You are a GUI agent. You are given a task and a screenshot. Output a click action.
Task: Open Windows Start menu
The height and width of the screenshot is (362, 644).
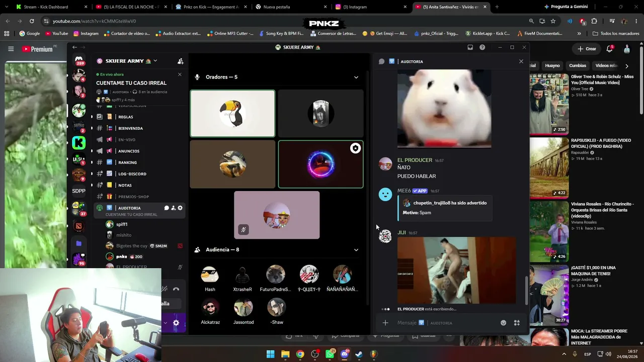(270, 354)
